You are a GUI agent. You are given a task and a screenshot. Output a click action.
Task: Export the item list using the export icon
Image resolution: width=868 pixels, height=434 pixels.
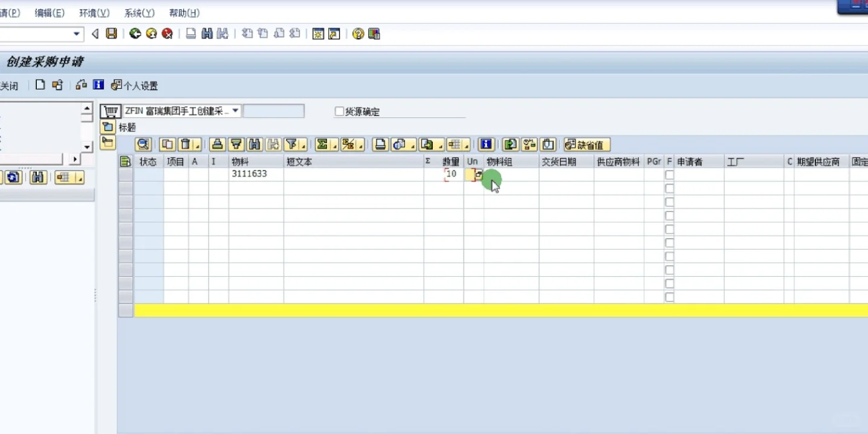(428, 144)
